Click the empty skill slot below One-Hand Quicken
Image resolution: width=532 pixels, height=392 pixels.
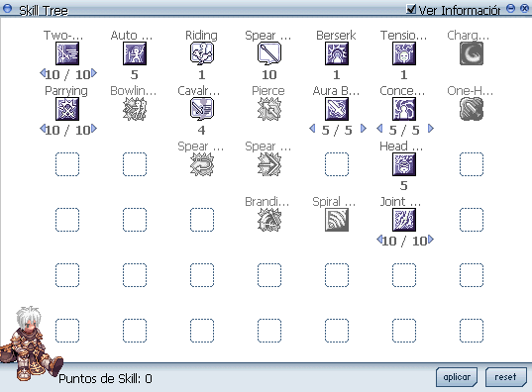pyautogui.click(x=472, y=164)
